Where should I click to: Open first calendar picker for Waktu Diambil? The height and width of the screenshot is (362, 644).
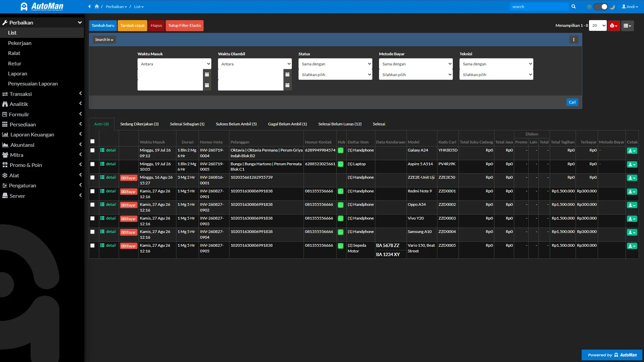(287, 74)
